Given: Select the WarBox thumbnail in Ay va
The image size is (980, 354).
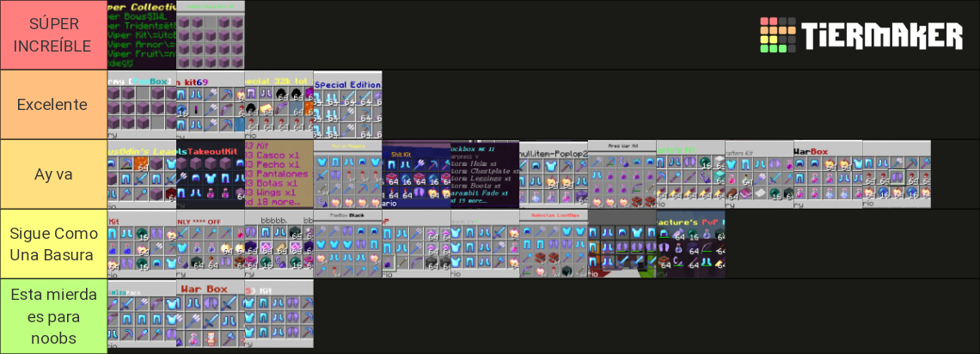Looking at the screenshot, I should pos(829,174).
